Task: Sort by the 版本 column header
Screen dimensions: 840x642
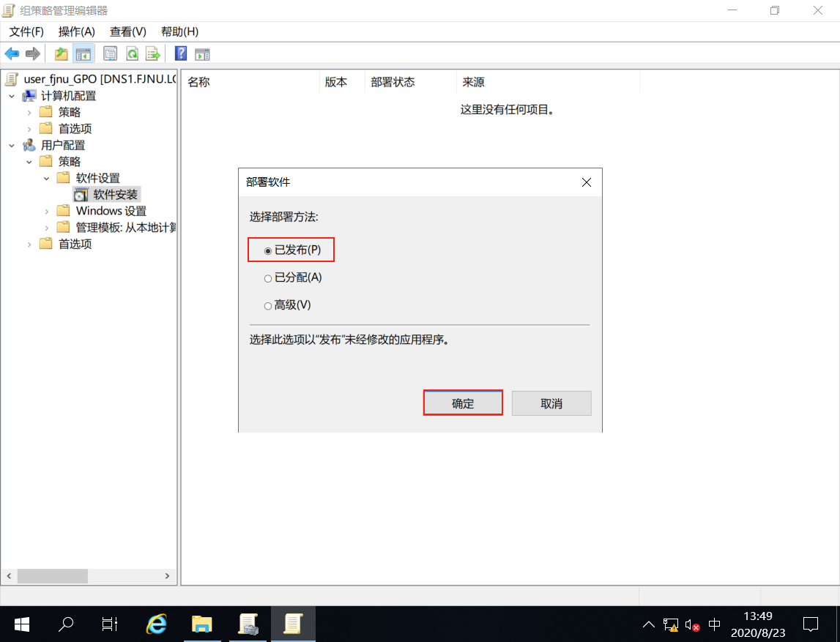Action: pyautogui.click(x=342, y=82)
